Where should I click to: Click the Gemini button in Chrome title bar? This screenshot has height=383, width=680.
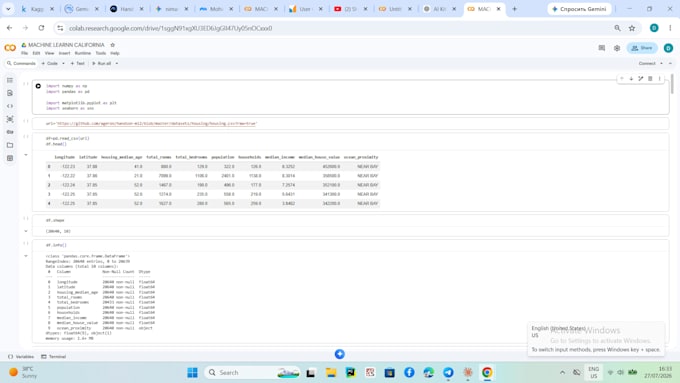point(579,9)
